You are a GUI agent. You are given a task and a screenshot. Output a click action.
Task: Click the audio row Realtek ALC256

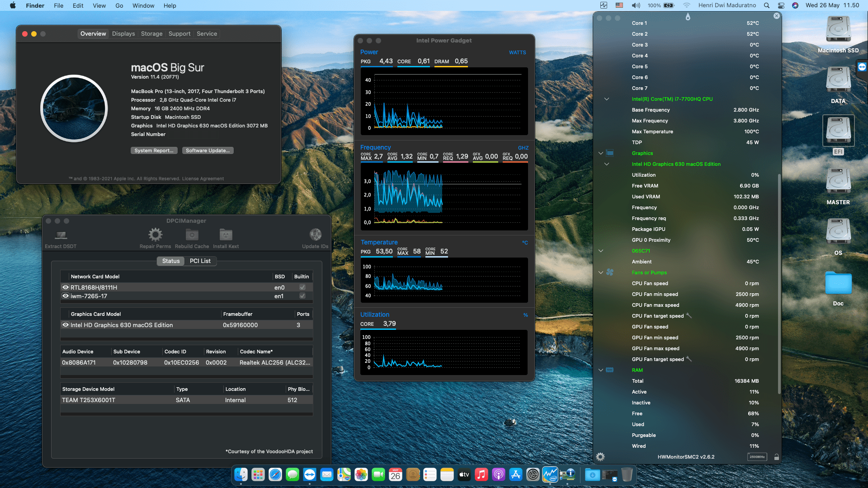point(187,363)
